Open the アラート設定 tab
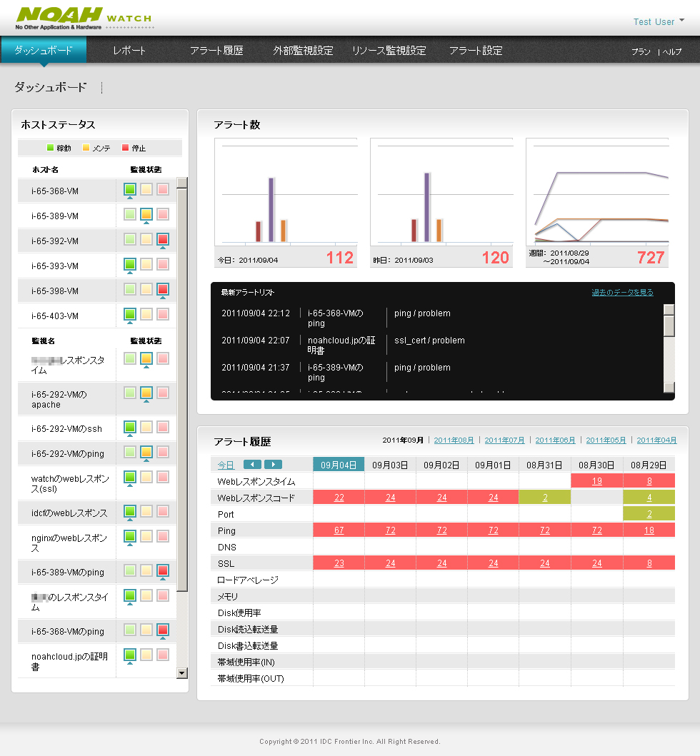This screenshot has width=700, height=756. tap(476, 50)
